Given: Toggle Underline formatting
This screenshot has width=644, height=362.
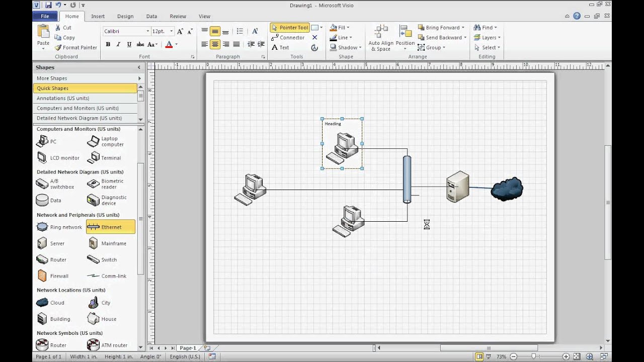Looking at the screenshot, I should point(129,44).
